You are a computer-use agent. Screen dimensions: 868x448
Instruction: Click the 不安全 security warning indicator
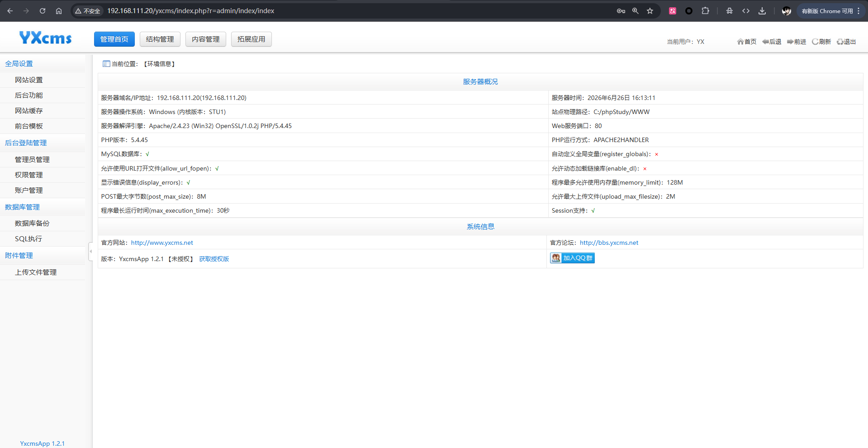point(88,11)
